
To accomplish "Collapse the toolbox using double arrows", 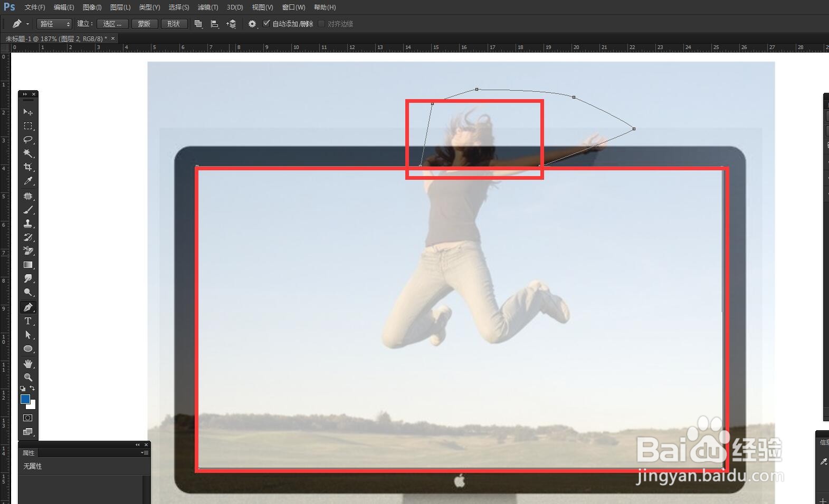I will click(x=24, y=94).
